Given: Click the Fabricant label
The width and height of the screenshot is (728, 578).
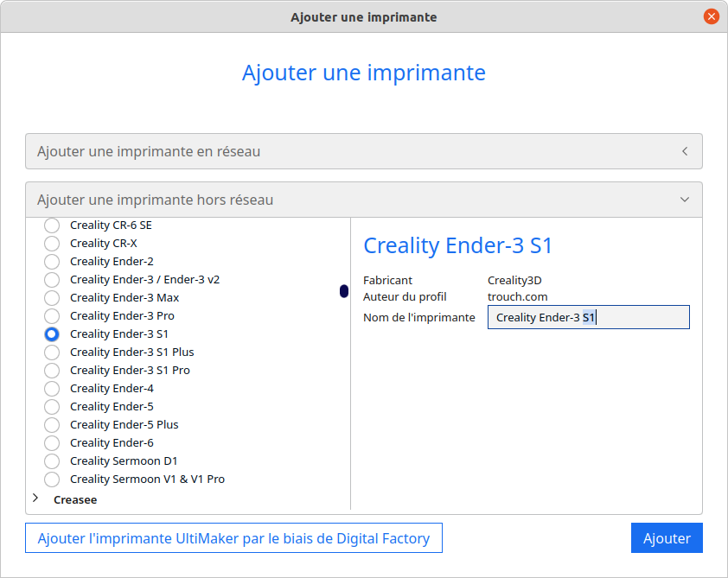Looking at the screenshot, I should click(x=387, y=280).
